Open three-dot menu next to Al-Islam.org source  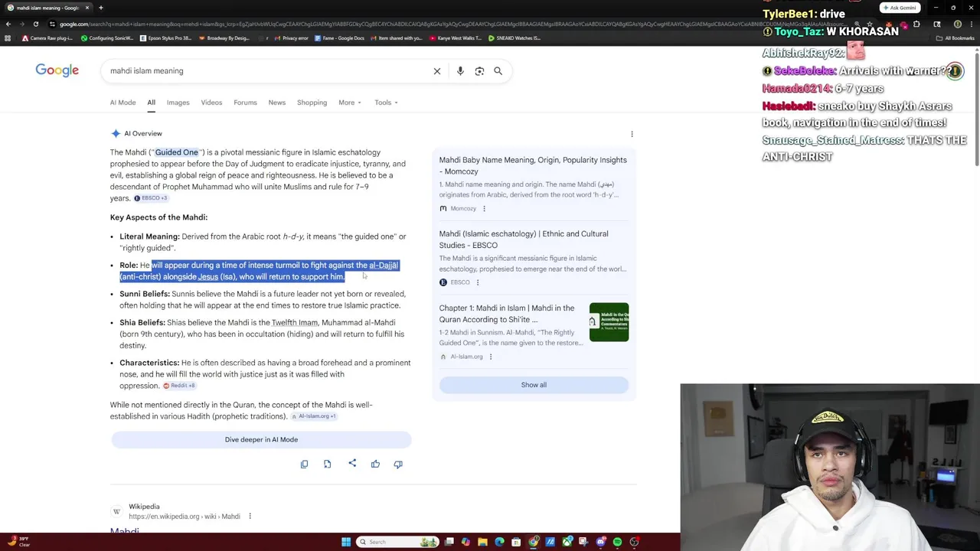tap(491, 357)
